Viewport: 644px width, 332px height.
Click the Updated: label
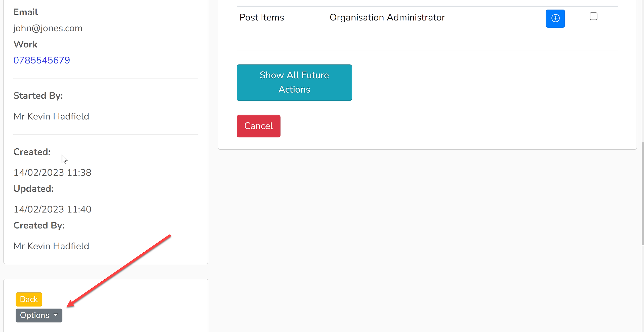[x=33, y=189]
